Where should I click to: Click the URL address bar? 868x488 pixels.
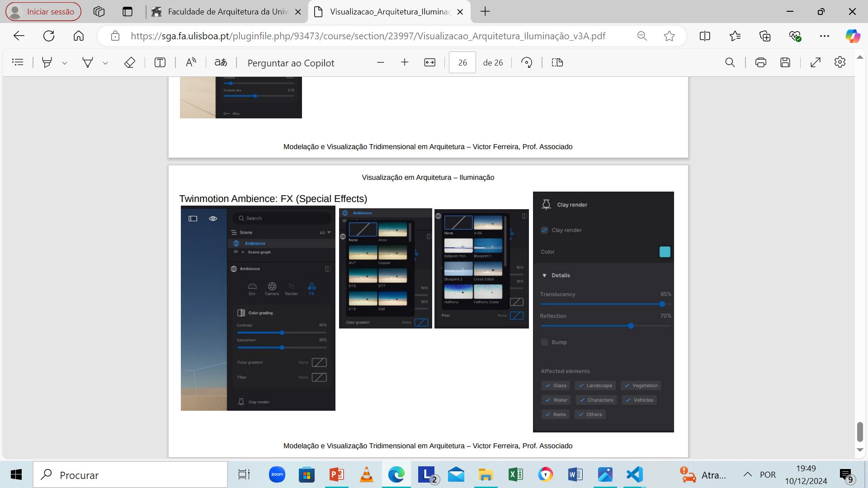coord(368,36)
